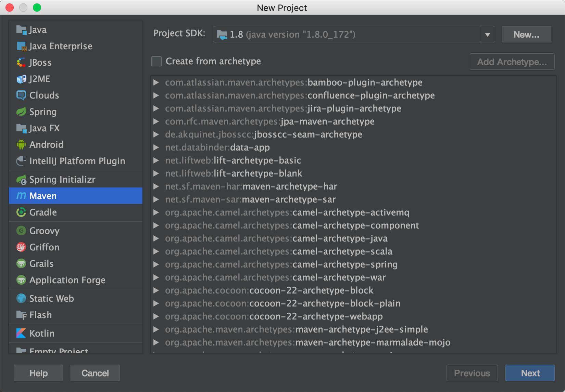Select camel-archetype-component row

click(353, 225)
